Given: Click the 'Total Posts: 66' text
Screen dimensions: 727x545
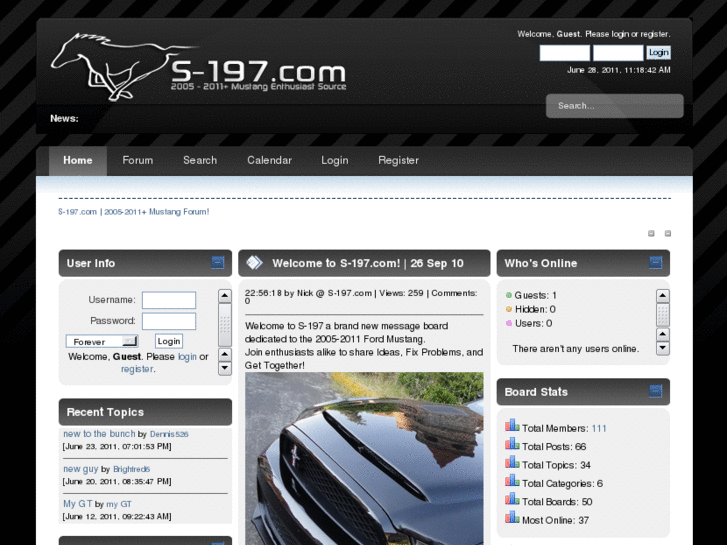Looking at the screenshot, I should 554,447.
